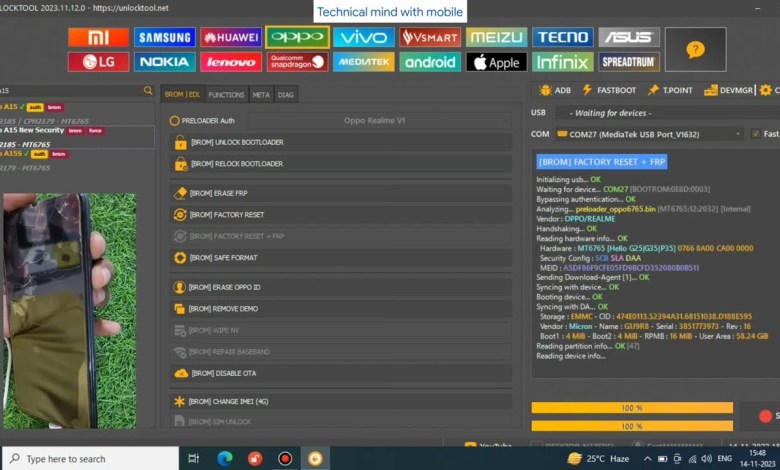Select the Vsmart brand tile
Image resolution: width=780 pixels, height=470 pixels.
[430, 37]
